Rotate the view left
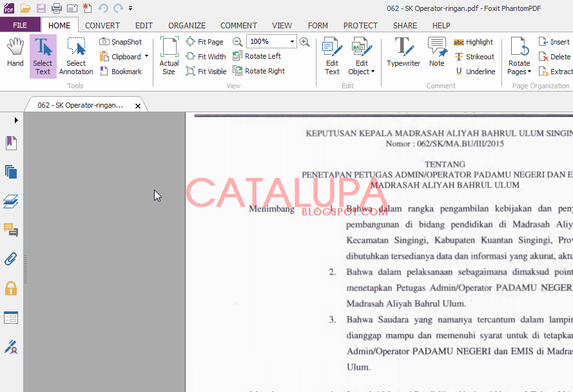573x392 pixels. (257, 56)
